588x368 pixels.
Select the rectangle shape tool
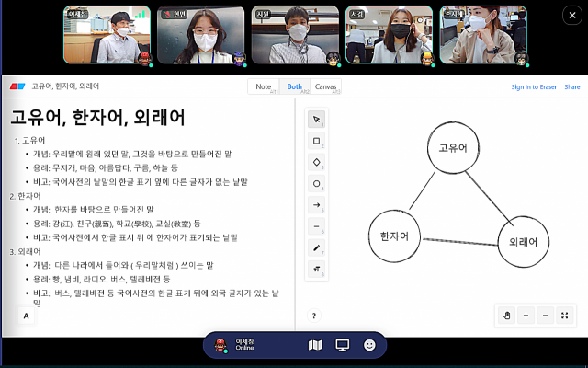(x=316, y=141)
